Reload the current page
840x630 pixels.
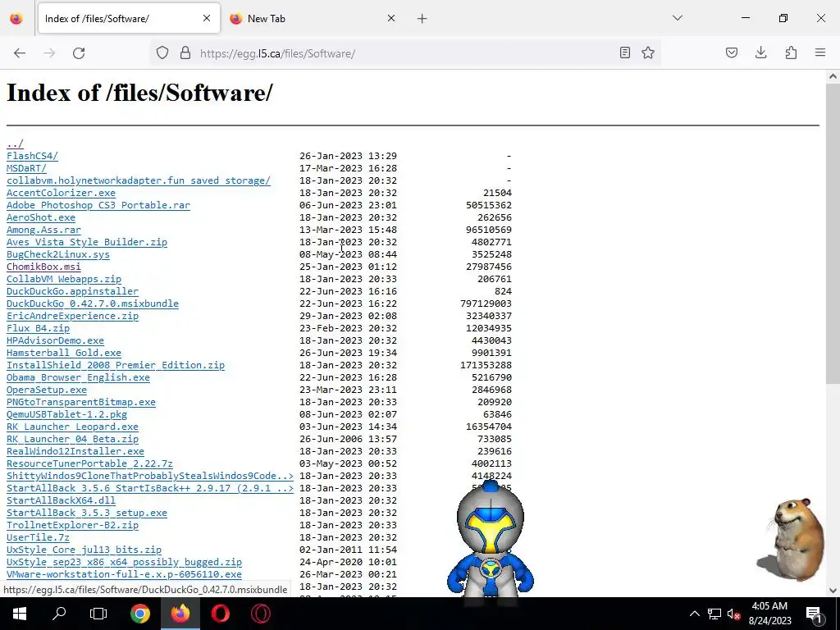click(79, 53)
